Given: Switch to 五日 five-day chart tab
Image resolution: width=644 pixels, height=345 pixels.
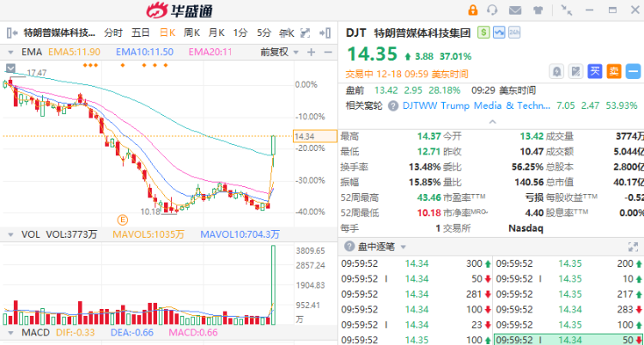Looking at the screenshot, I should [141, 33].
